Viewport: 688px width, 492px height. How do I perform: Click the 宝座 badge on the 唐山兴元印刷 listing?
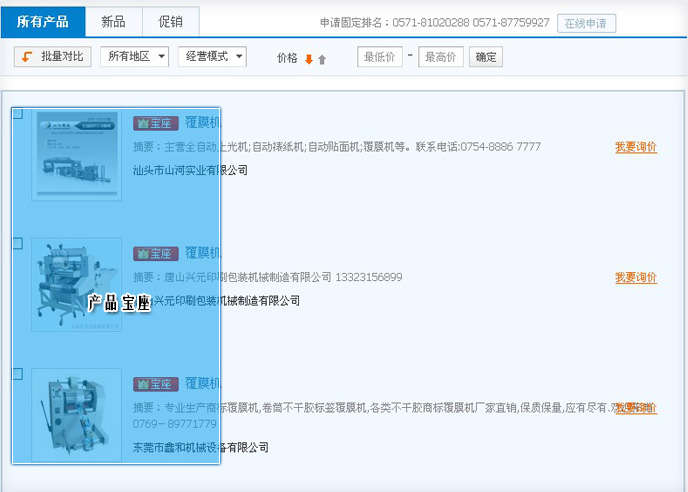155,253
